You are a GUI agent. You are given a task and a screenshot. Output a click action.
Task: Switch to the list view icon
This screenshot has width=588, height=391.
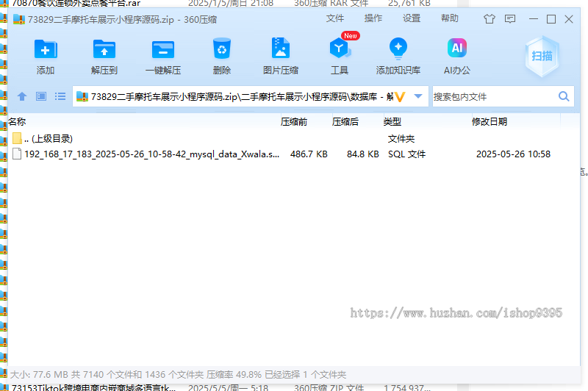pos(60,97)
